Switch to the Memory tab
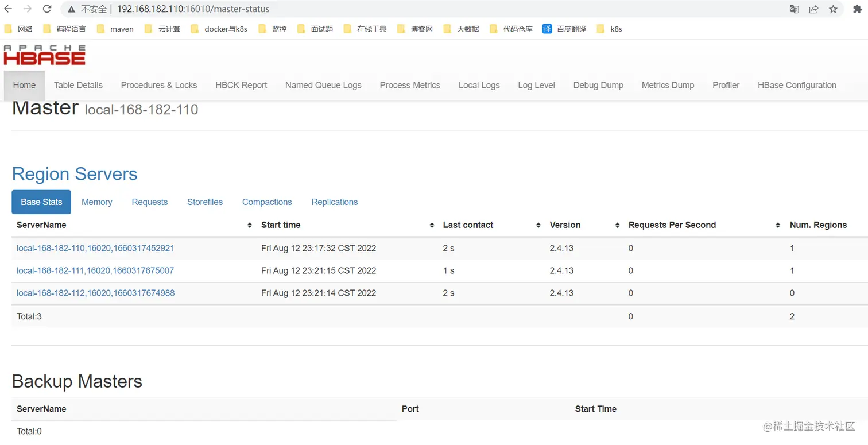The width and height of the screenshot is (868, 445). (x=96, y=202)
